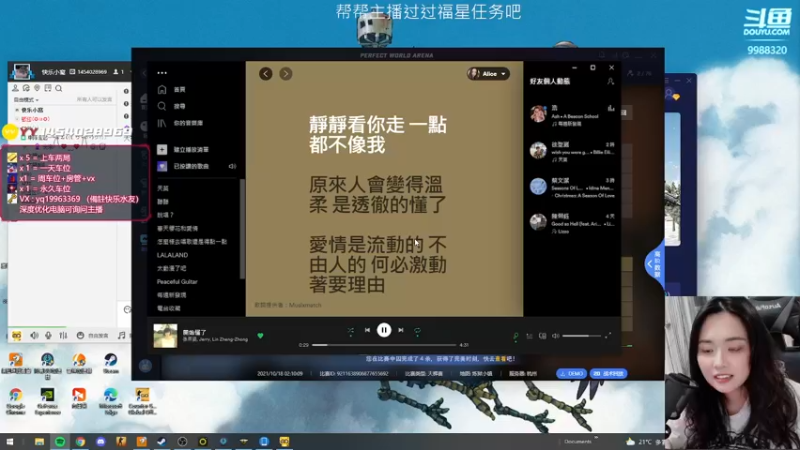Open Steam desktop shortcut
Image resolution: width=800 pixels, height=450 pixels.
[x=111, y=364]
